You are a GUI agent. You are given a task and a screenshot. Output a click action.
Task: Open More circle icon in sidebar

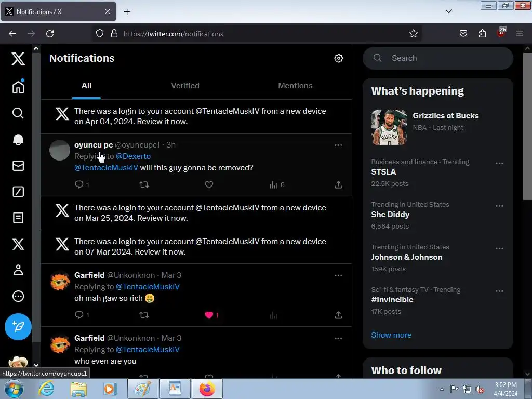tap(18, 296)
